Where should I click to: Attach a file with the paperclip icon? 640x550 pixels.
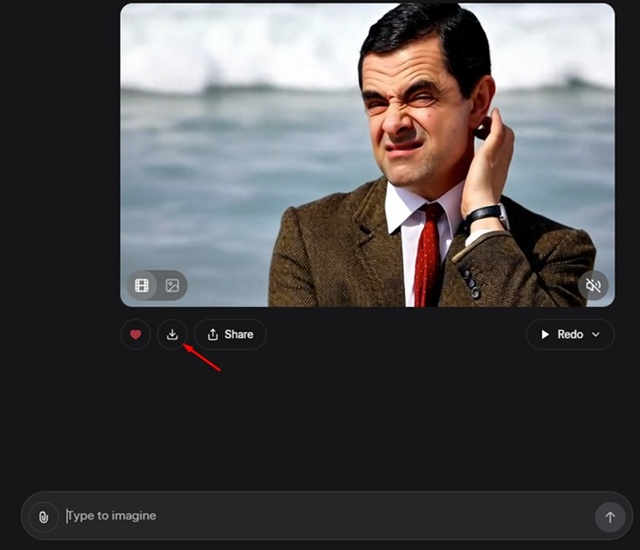coord(44,517)
